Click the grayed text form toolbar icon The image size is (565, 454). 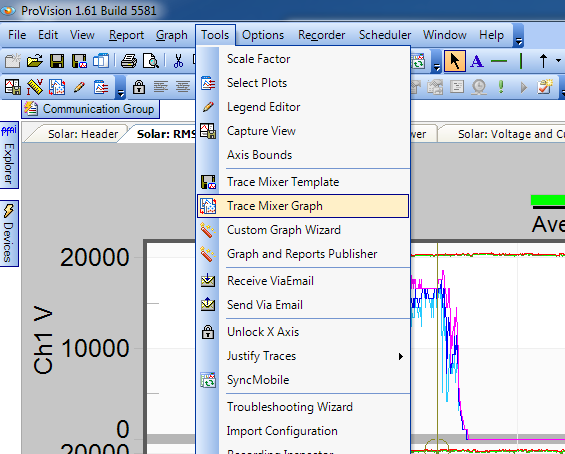click(457, 87)
